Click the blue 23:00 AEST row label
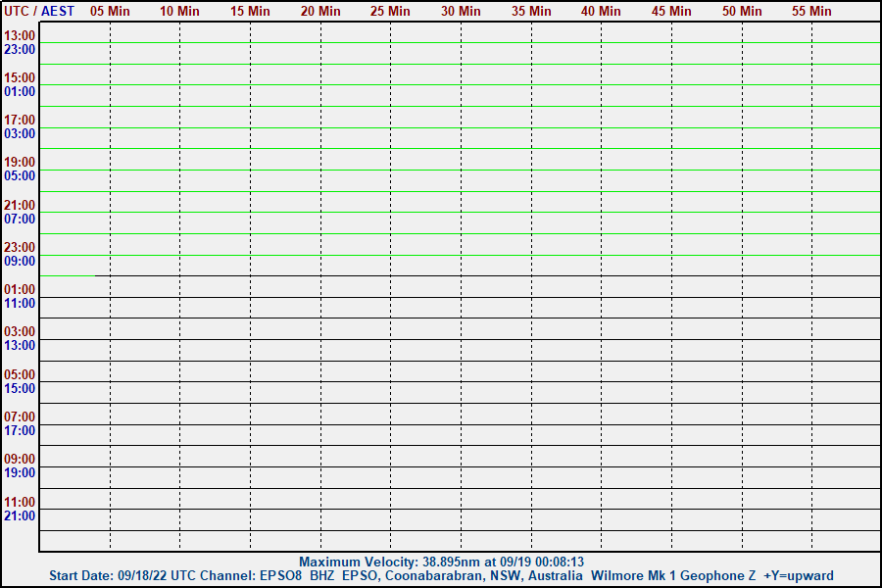Image resolution: width=882 pixels, height=588 pixels. (x=20, y=49)
